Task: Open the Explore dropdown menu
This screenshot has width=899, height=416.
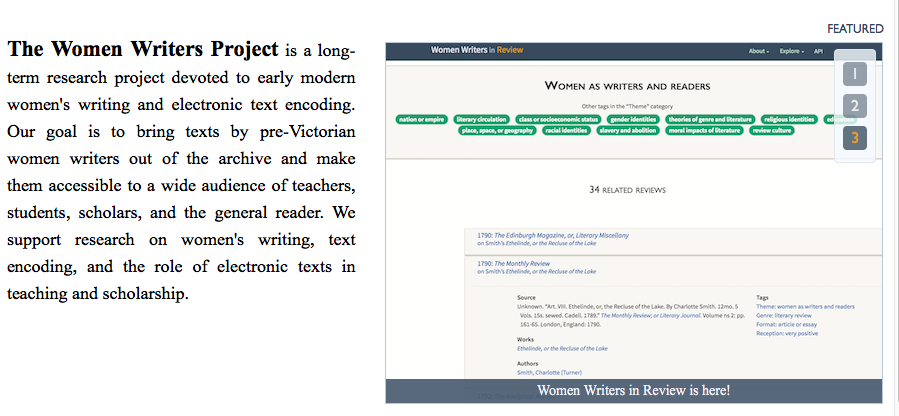Action: [x=792, y=51]
